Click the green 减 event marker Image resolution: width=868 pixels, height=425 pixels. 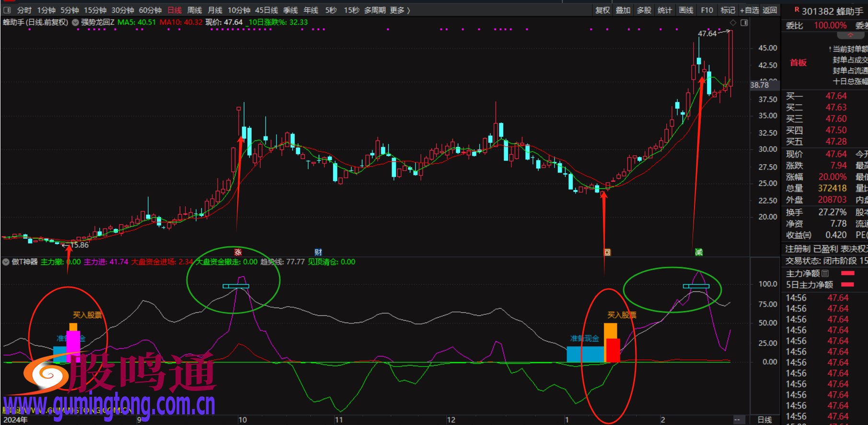point(699,252)
